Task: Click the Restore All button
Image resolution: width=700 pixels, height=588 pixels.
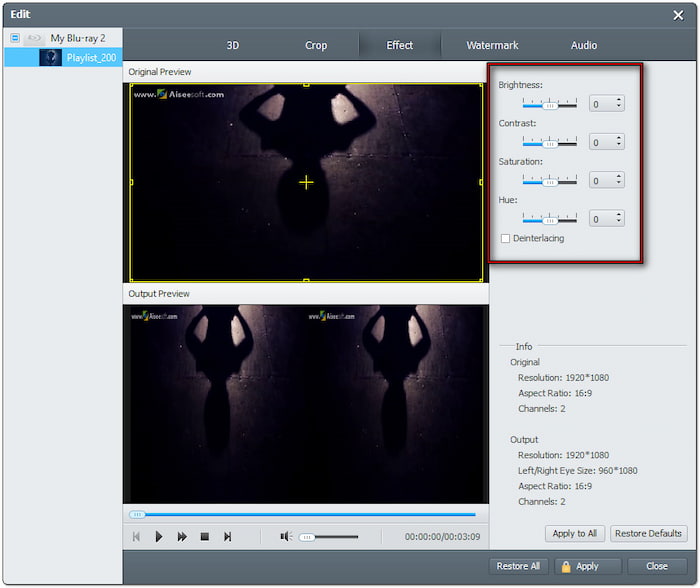Action: coord(518,566)
